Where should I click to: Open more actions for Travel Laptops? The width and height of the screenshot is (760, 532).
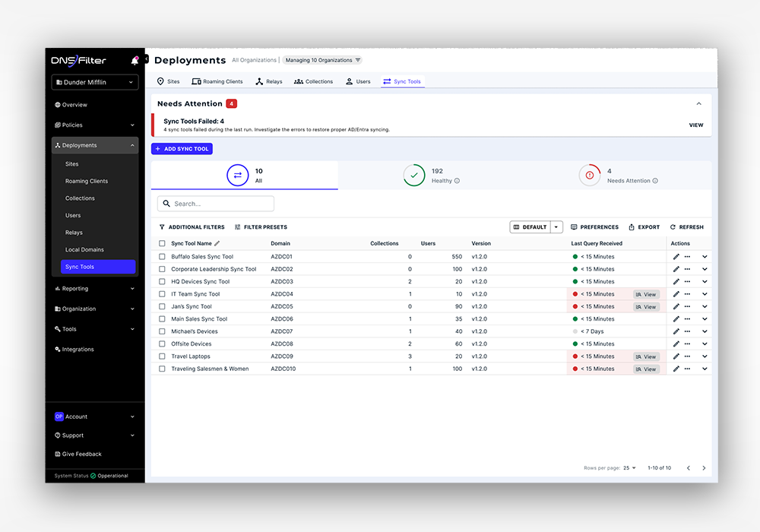coord(687,356)
